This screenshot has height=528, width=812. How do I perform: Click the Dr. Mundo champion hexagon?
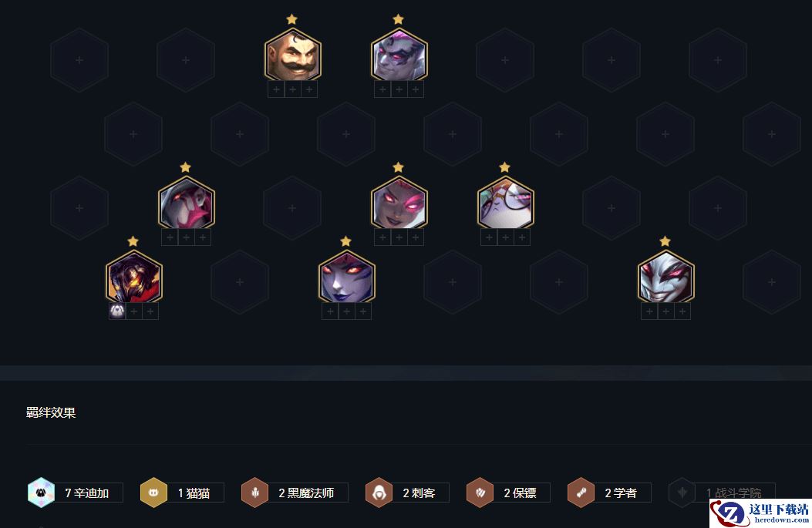coord(399,54)
